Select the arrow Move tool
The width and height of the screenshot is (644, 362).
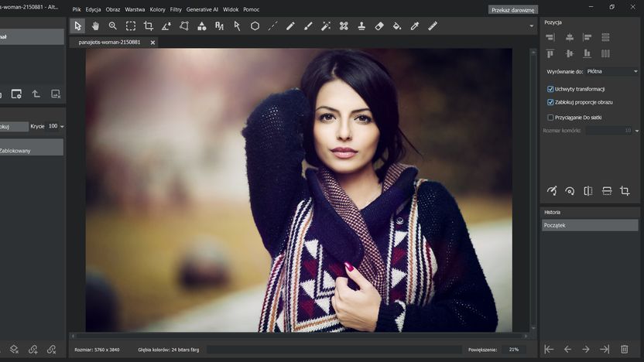(x=77, y=26)
